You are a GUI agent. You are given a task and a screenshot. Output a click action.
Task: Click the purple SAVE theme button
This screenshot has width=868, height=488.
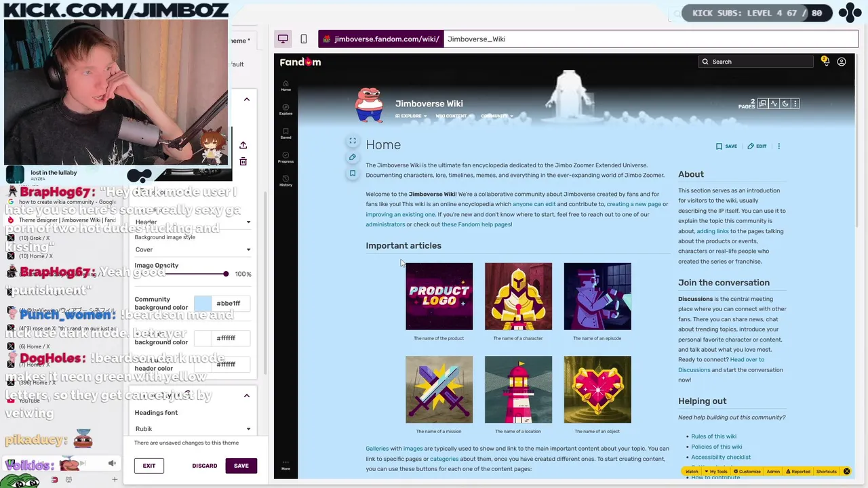pyautogui.click(x=241, y=466)
